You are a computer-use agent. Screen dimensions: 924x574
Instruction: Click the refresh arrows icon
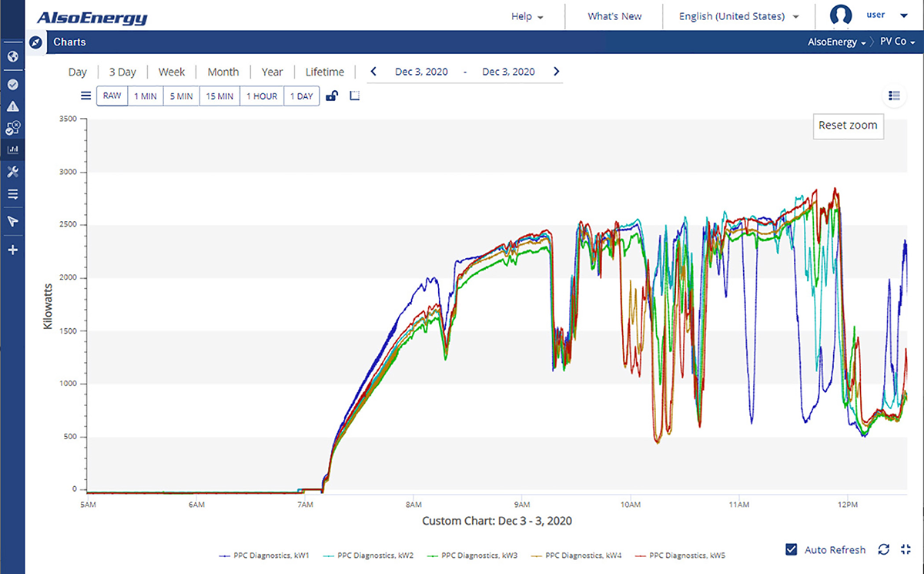[884, 549]
